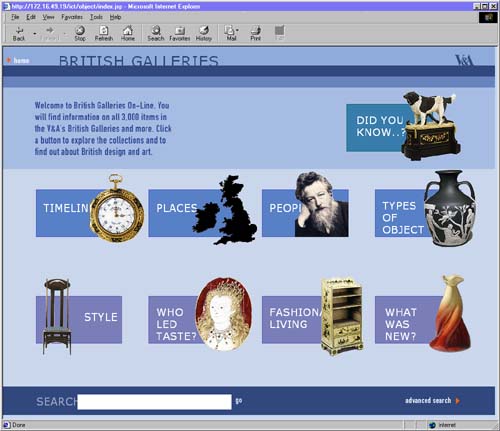
Task: Click the tall-backed chair image
Action: 57,317
